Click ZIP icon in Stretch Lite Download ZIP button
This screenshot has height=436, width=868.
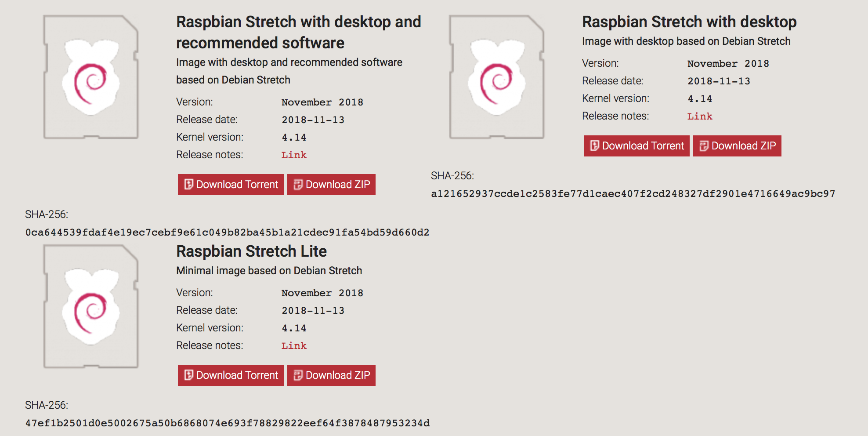pos(298,375)
